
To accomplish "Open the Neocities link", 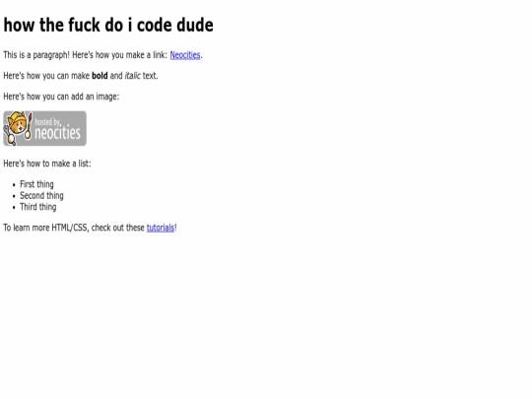I will (185, 55).
